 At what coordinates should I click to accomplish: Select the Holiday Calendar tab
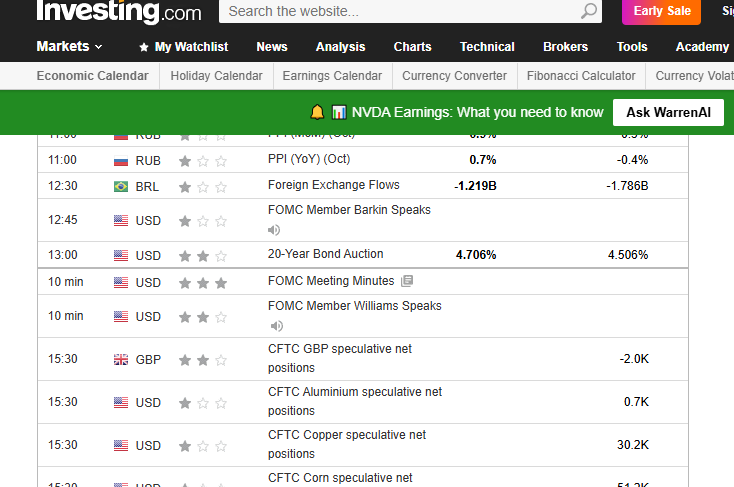216,75
